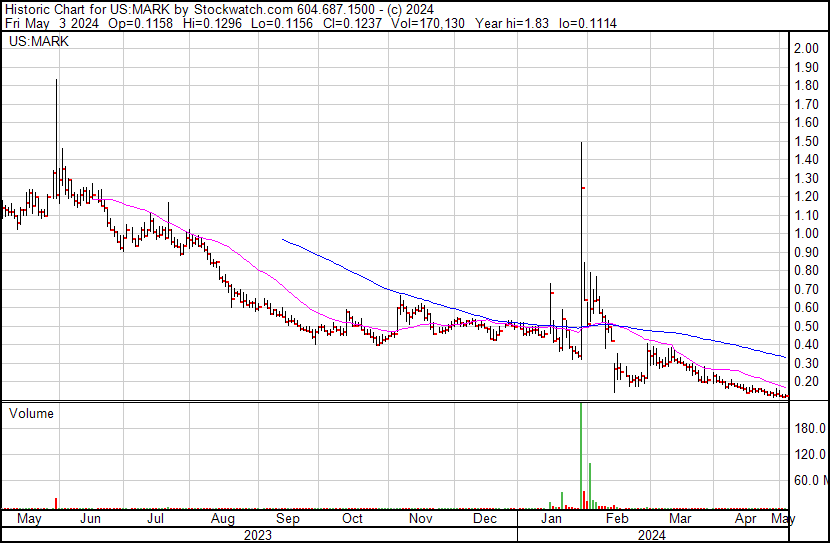
Task: Click the 1.00 price axis label
Action: (x=806, y=233)
